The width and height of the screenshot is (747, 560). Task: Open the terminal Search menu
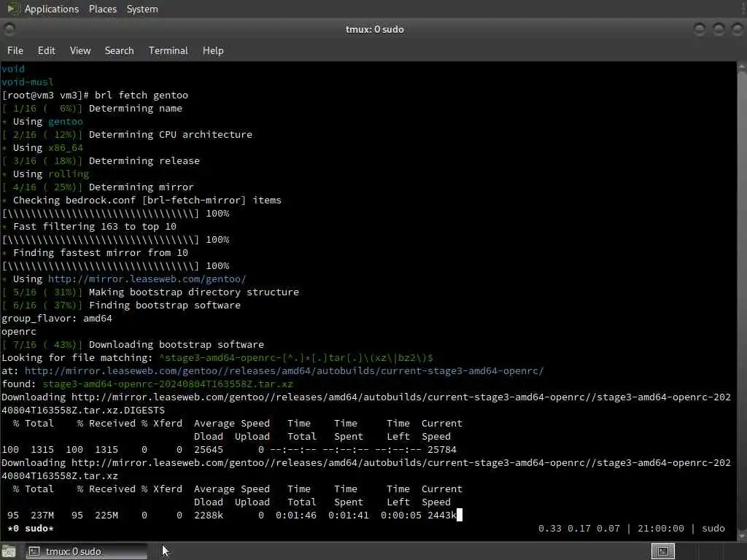pos(119,50)
